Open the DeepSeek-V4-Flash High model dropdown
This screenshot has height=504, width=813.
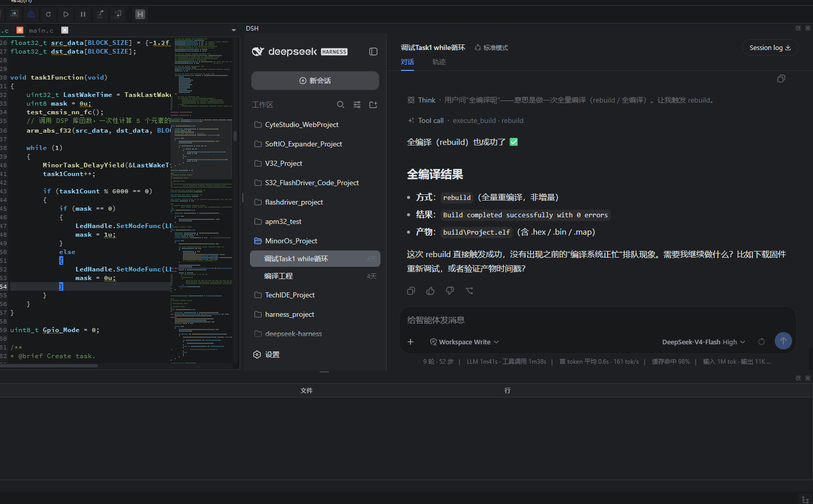[x=703, y=342]
